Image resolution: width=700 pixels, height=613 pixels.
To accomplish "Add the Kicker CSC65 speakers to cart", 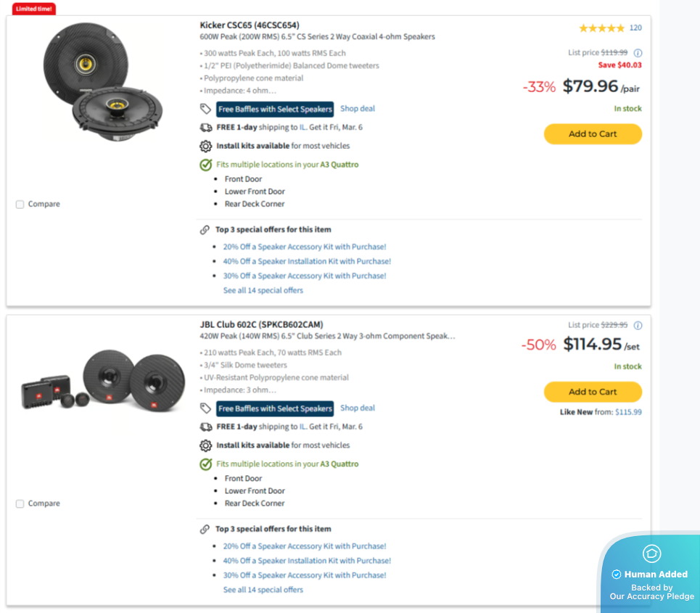I will pos(593,134).
